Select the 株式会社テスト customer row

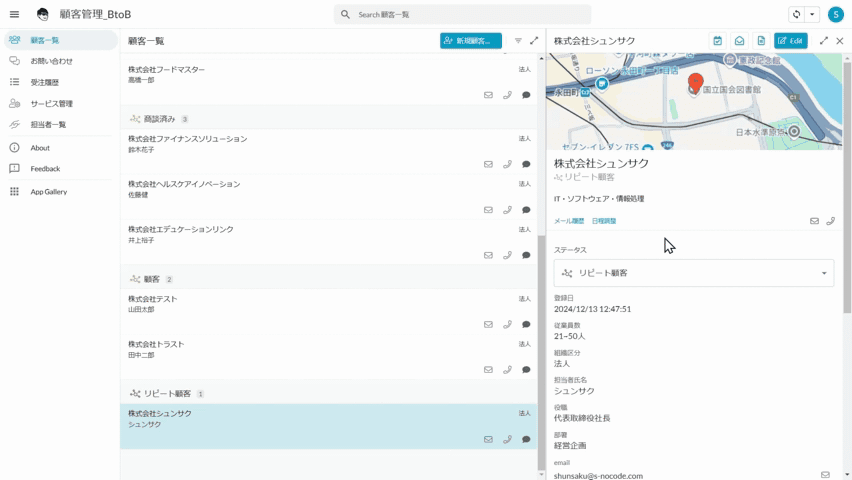pyautogui.click(x=328, y=311)
